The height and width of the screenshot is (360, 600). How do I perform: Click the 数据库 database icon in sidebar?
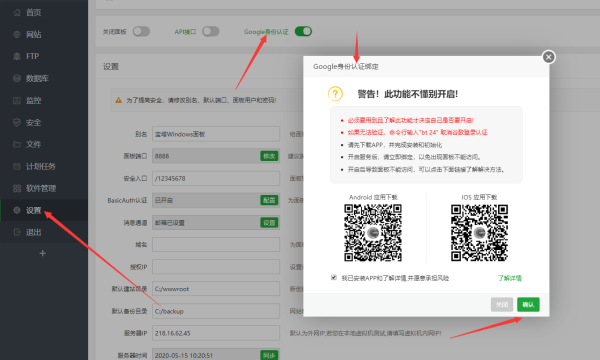click(17, 78)
